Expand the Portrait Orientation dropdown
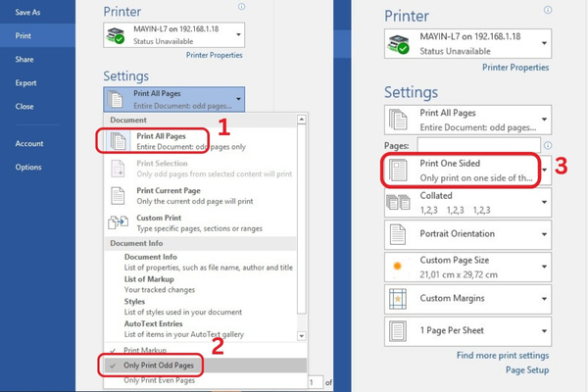 point(542,235)
